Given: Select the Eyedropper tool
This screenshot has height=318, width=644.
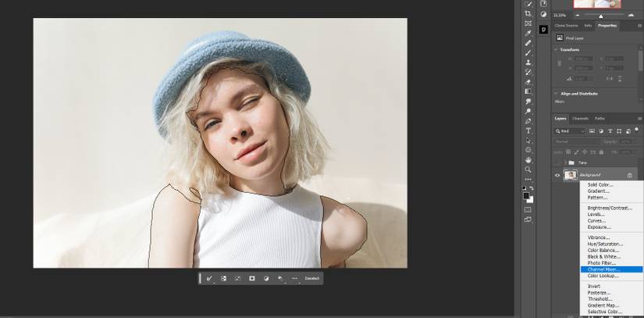Looking at the screenshot, I should (x=528, y=34).
